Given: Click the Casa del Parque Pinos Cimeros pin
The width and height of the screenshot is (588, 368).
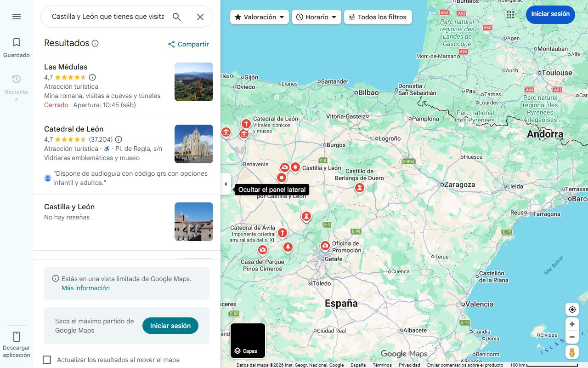Looking at the screenshot, I should coord(262,250).
